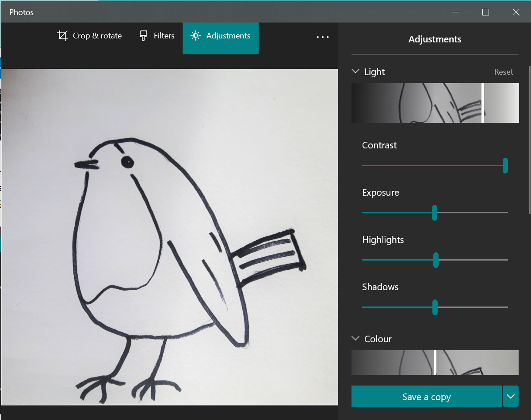
Task: Click the Contrast slider handle
Action: coord(505,166)
